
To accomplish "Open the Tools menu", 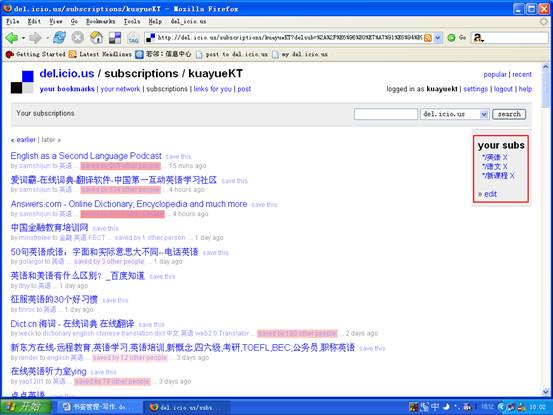I will click(132, 22).
